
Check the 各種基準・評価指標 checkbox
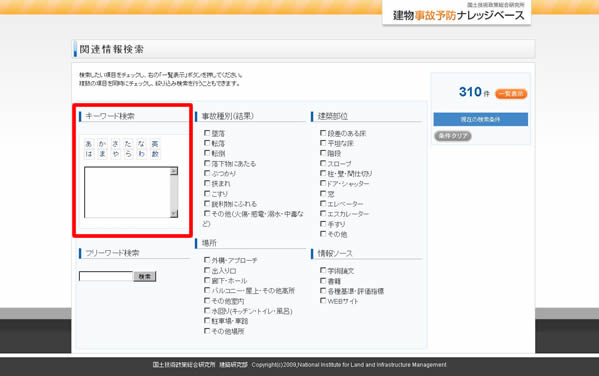[323, 290]
